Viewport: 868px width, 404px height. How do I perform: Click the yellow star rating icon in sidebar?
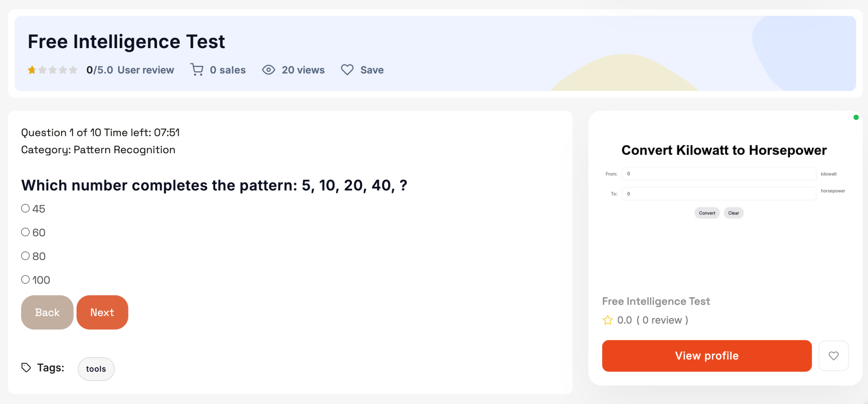[x=608, y=320]
